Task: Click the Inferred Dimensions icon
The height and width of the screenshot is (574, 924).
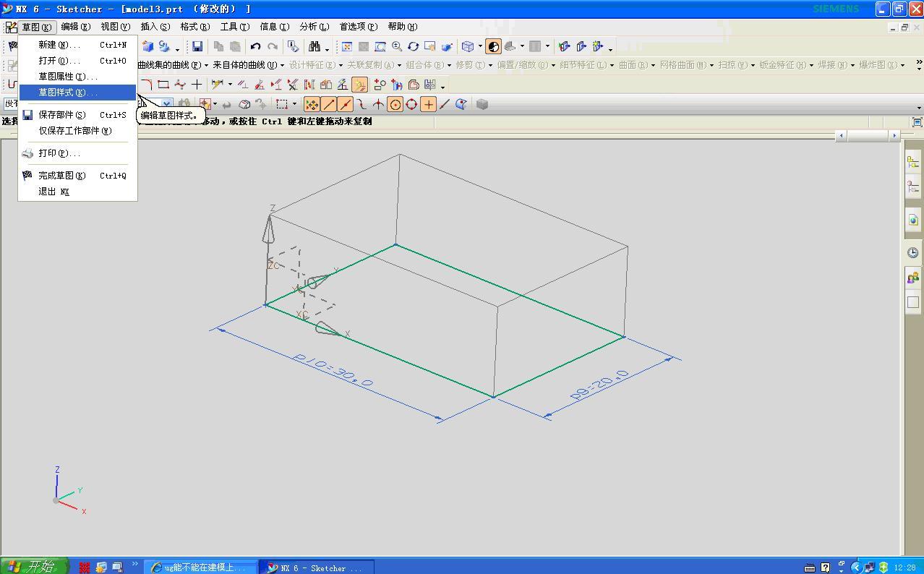Action: [217, 85]
